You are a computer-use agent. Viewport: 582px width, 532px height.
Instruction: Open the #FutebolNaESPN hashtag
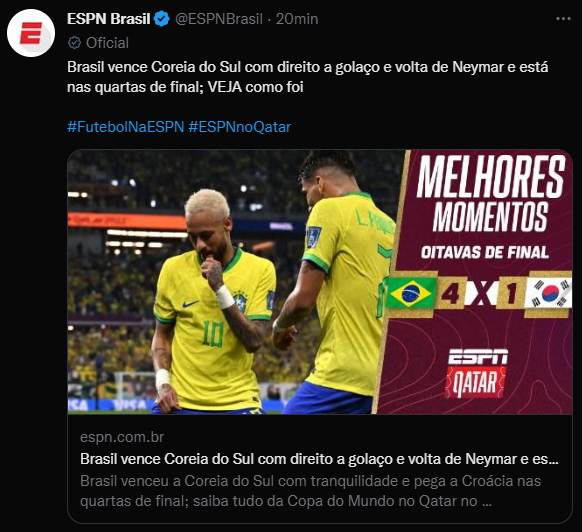[x=125, y=127]
